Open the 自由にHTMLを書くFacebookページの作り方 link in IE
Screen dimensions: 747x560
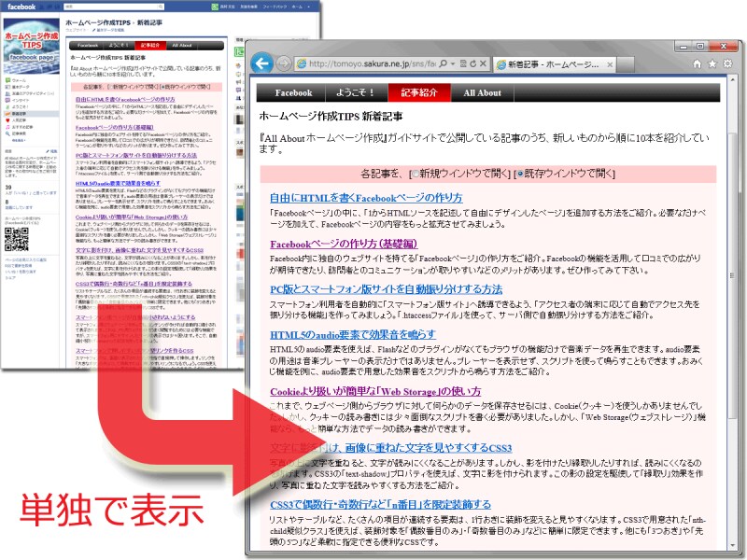click(x=366, y=198)
